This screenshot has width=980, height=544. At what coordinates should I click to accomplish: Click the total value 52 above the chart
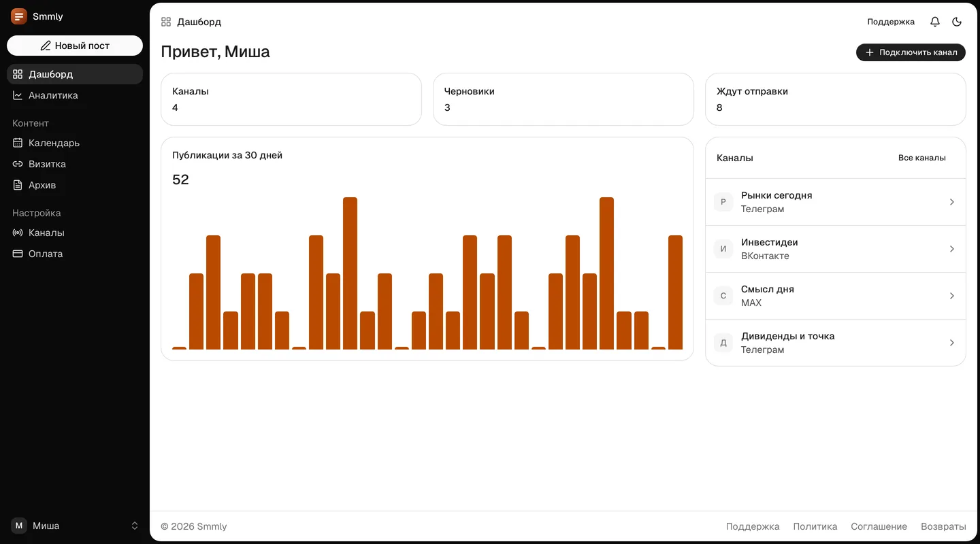(180, 180)
